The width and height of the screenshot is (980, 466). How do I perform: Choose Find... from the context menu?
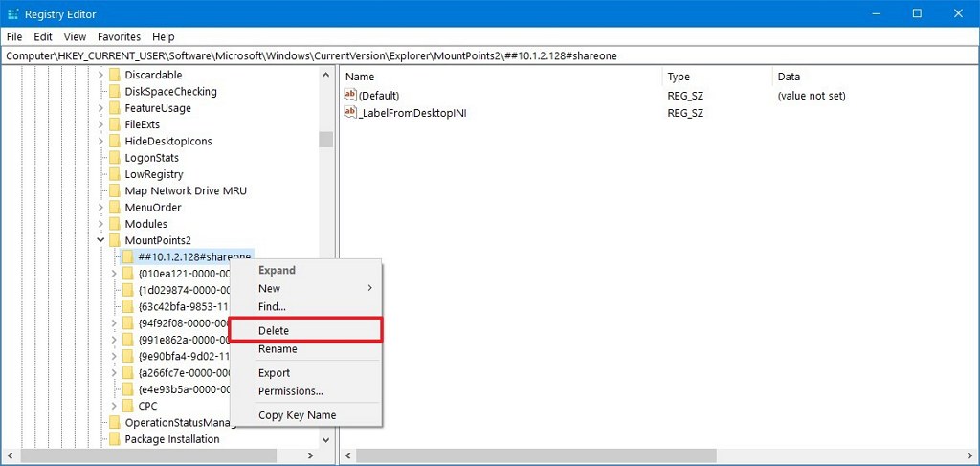(x=305, y=307)
